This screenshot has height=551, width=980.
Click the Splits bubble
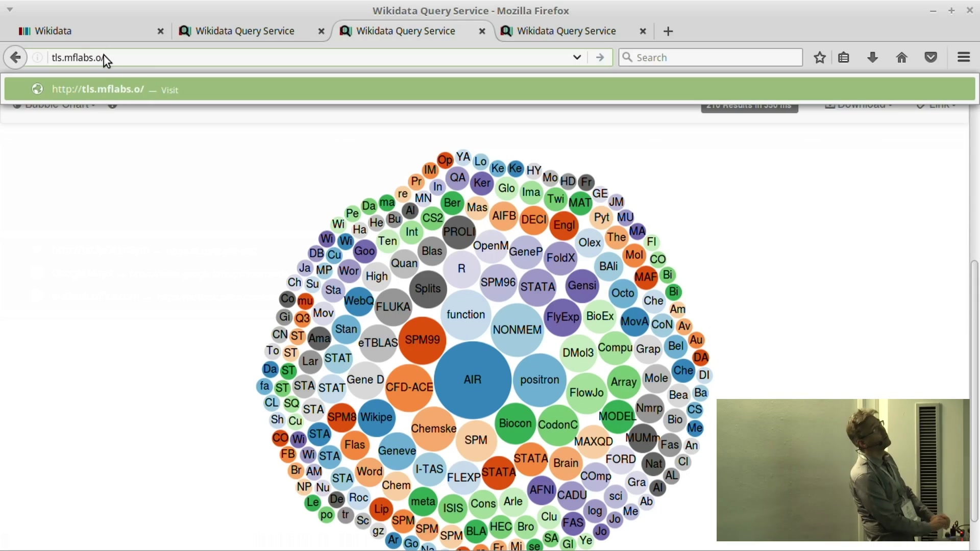(428, 289)
